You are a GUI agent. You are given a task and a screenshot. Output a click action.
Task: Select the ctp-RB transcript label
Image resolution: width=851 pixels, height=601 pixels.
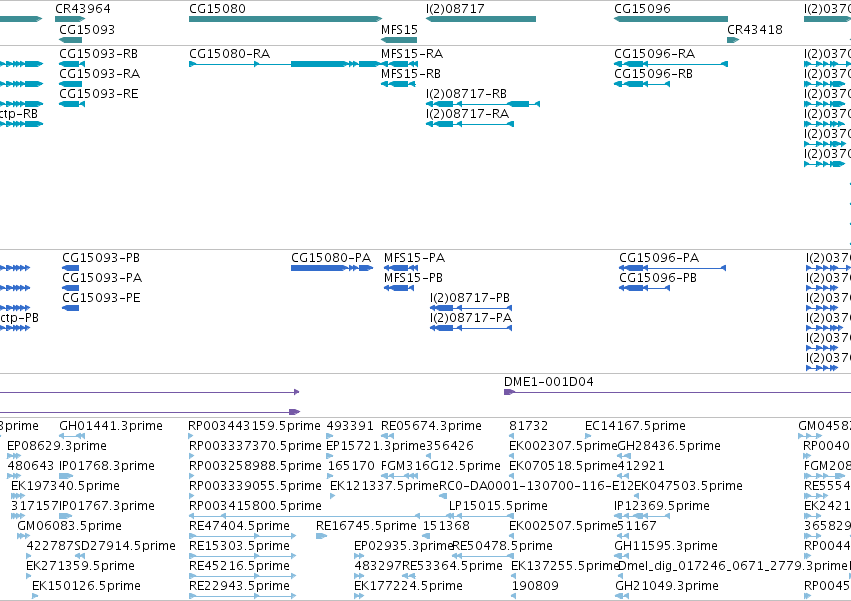pos(19,114)
